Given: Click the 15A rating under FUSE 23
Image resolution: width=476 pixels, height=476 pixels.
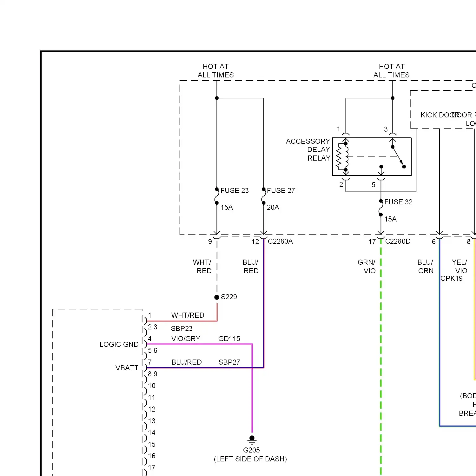Looking at the screenshot, I should click(x=227, y=207).
